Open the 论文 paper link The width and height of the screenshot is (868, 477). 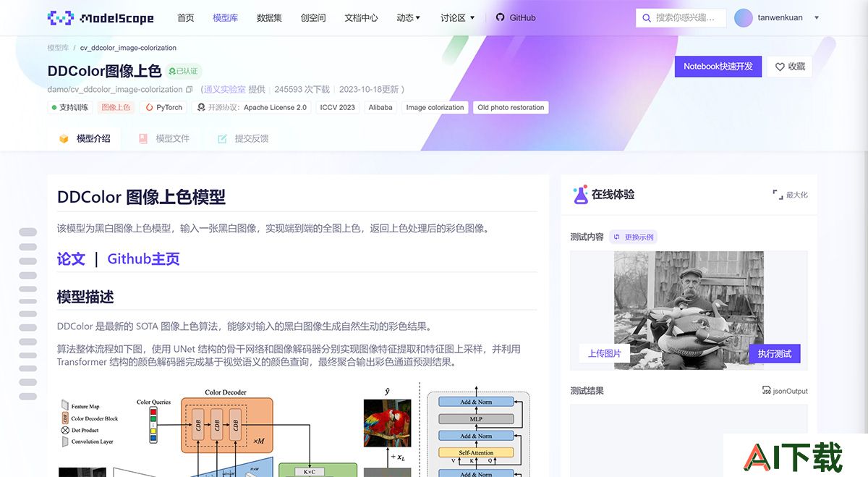coord(71,259)
